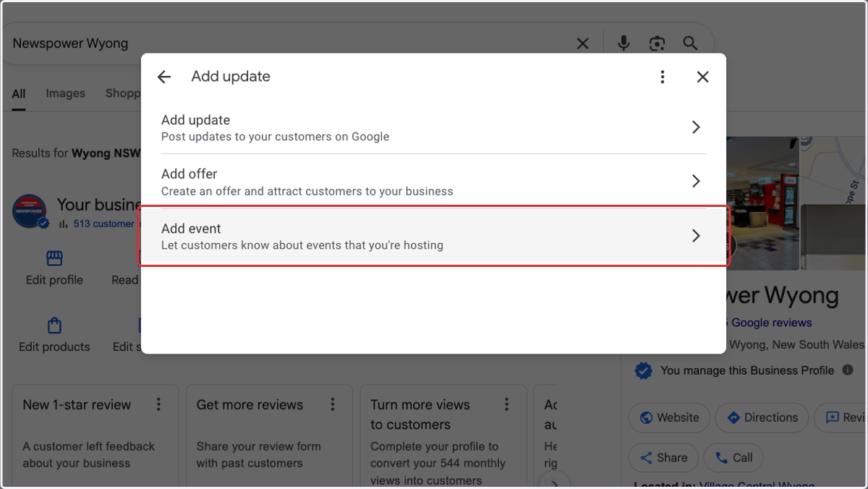This screenshot has height=489, width=868.
Task: Clear the search box text
Action: (x=582, y=43)
